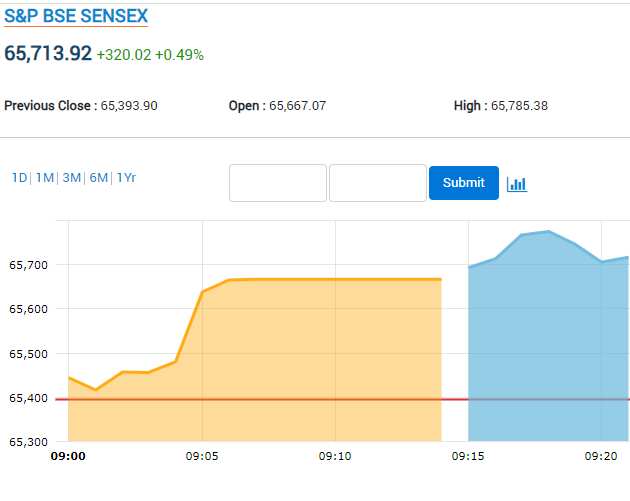Viewport: 630px width, 501px height.
Task: Click the 09:10 time axis label
Action: (335, 456)
